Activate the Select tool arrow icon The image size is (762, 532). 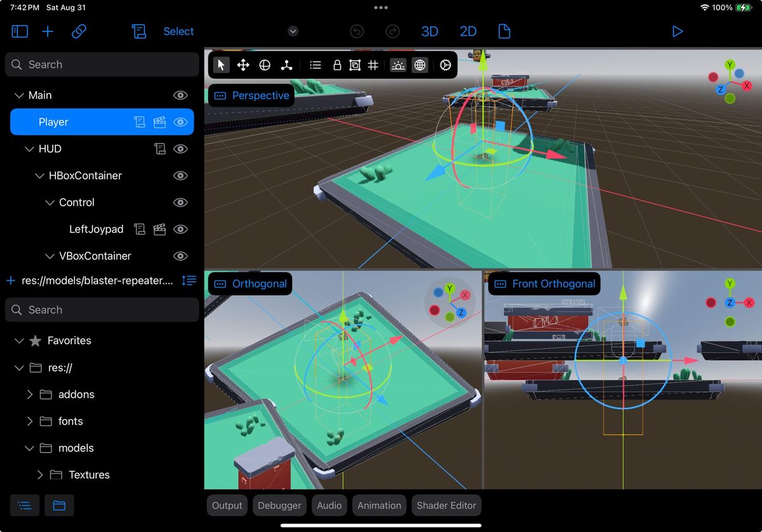point(220,65)
